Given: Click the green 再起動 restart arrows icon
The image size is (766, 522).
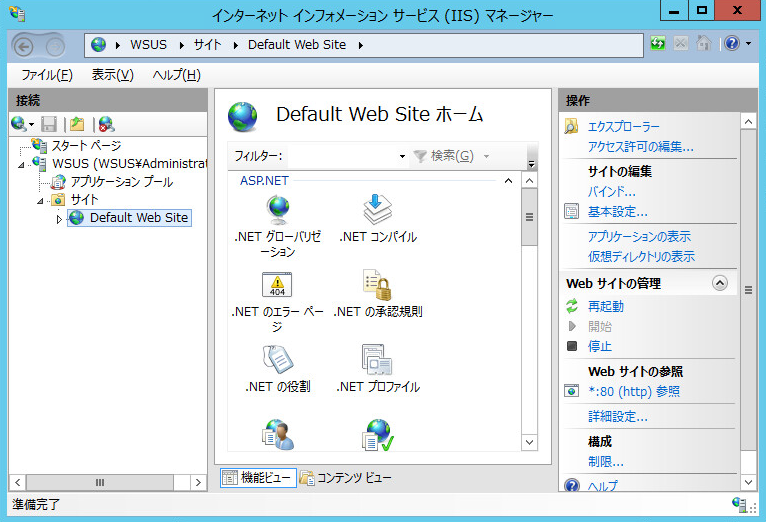Looking at the screenshot, I should point(572,306).
